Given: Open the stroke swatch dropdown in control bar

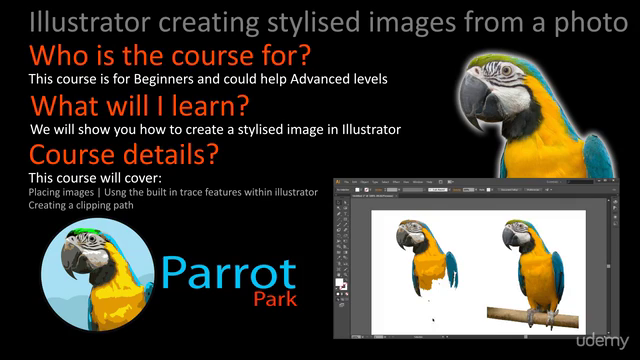Looking at the screenshot, I should (x=371, y=190).
